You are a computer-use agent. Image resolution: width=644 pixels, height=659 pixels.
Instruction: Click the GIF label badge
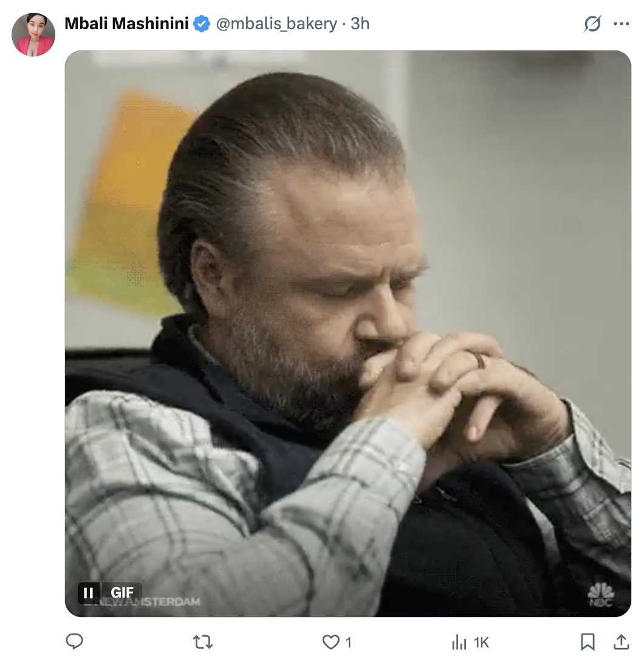(x=122, y=593)
